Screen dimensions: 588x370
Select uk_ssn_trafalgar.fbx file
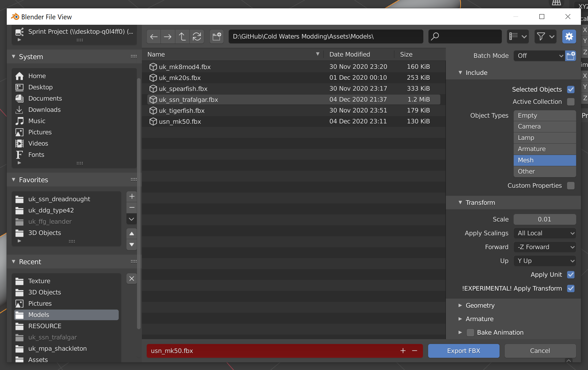[x=294, y=100]
